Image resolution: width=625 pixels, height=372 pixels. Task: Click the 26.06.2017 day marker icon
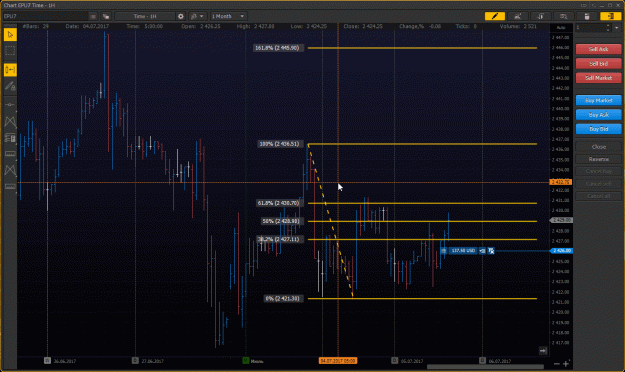[x=47, y=361]
